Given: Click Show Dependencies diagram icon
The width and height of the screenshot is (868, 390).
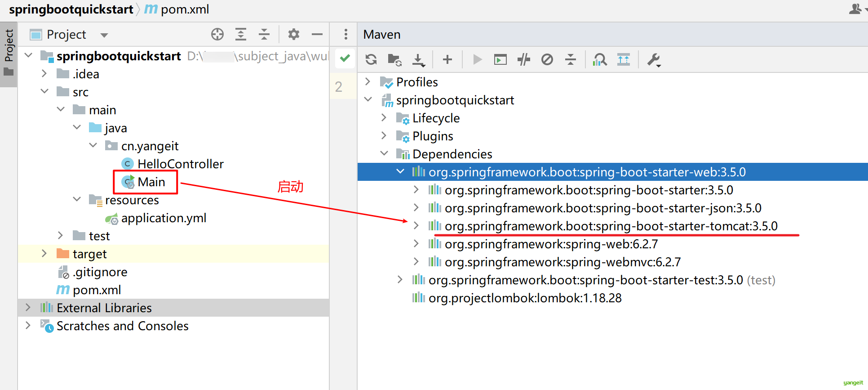Looking at the screenshot, I should [x=600, y=59].
